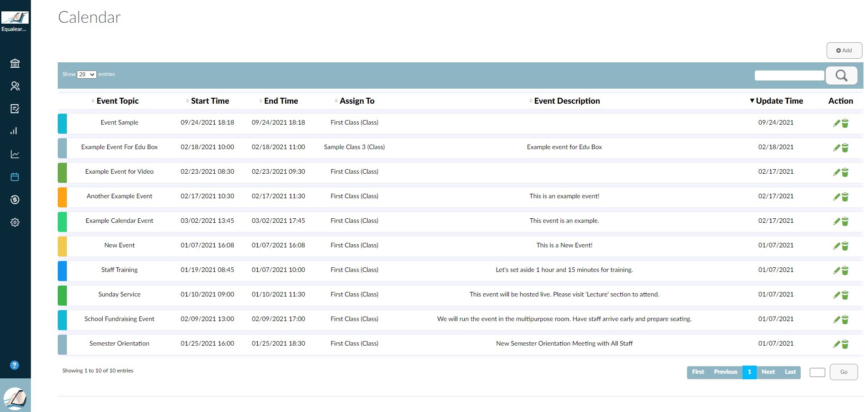
Task: Delete the Event Sample row with trash icon
Action: [x=845, y=123]
